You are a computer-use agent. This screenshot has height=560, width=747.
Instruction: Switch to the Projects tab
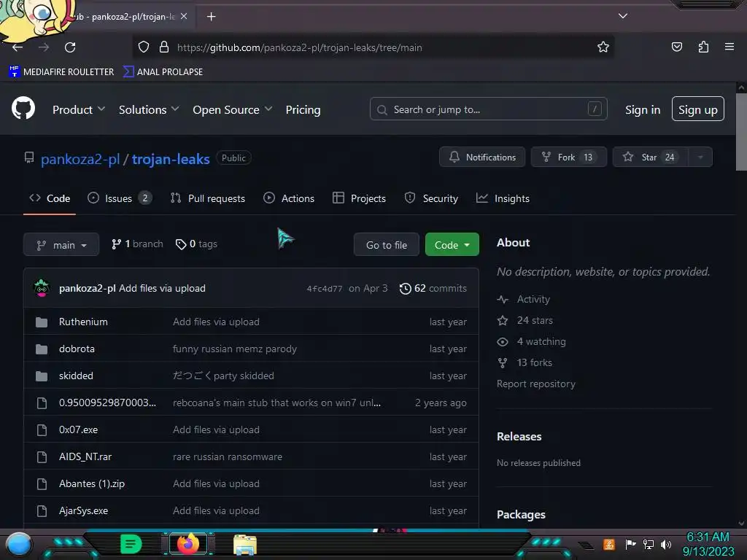coord(359,198)
